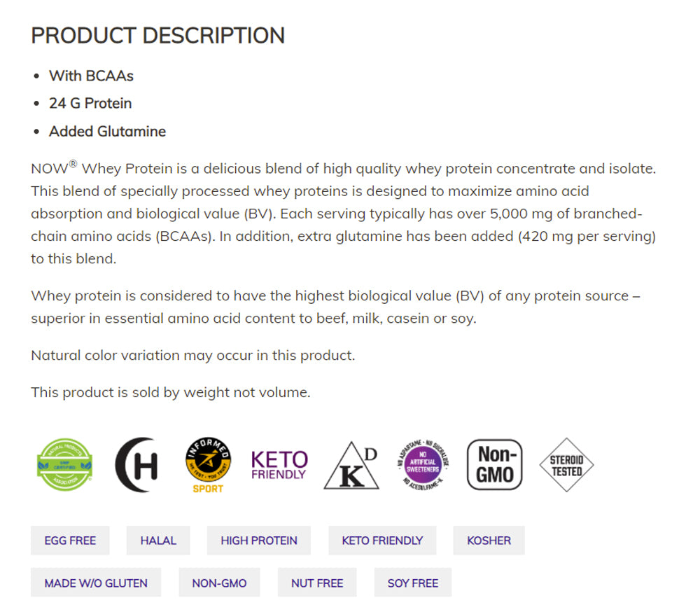The height and width of the screenshot is (612, 700).
Task: Click the NON-GMO tag button
Action: click(219, 583)
